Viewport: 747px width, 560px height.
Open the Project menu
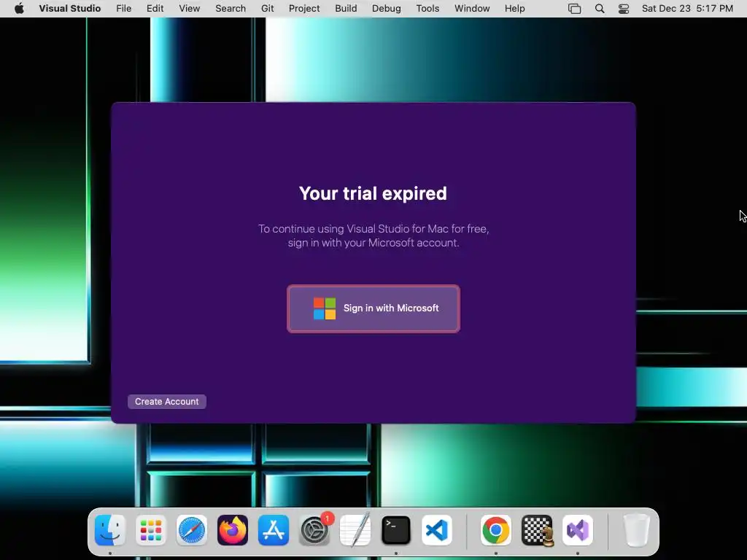(304, 9)
